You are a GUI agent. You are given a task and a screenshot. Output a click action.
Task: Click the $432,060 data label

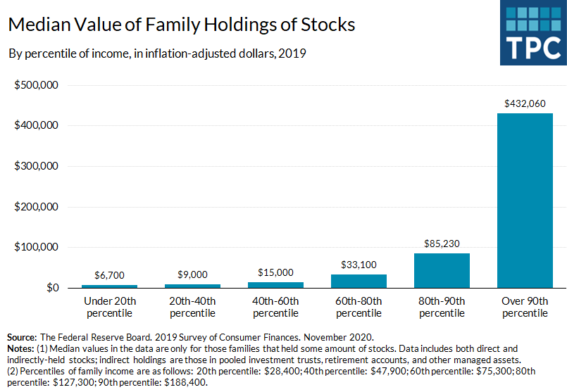coord(525,103)
